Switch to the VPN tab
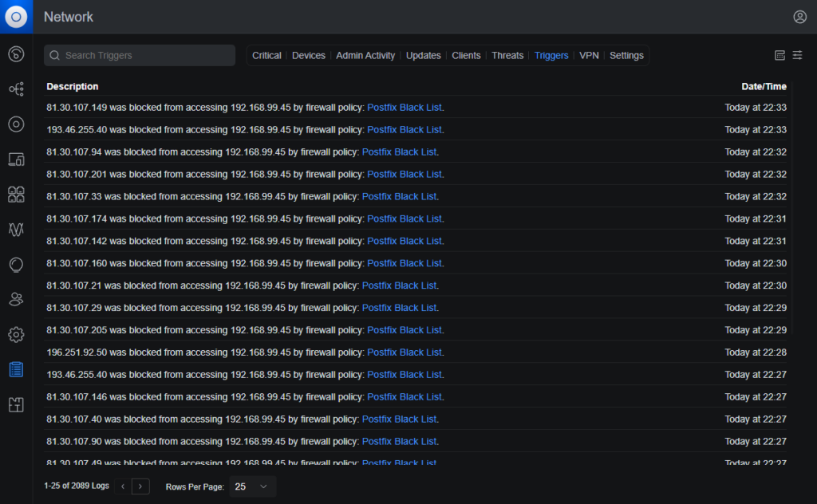 (x=589, y=55)
